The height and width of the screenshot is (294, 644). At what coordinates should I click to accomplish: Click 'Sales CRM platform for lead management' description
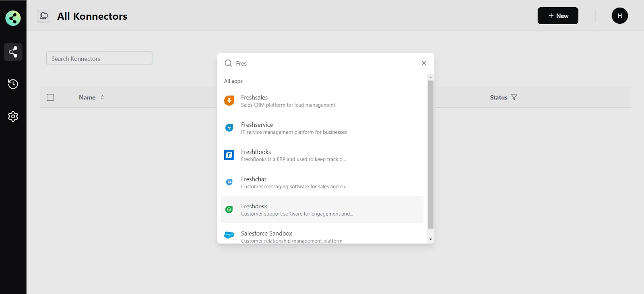pyautogui.click(x=288, y=105)
